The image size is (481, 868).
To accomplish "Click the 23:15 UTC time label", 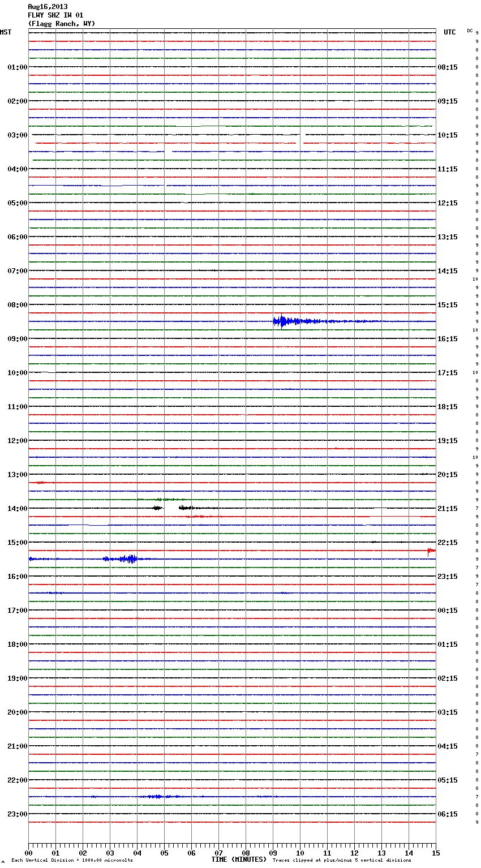I will 448,577.
